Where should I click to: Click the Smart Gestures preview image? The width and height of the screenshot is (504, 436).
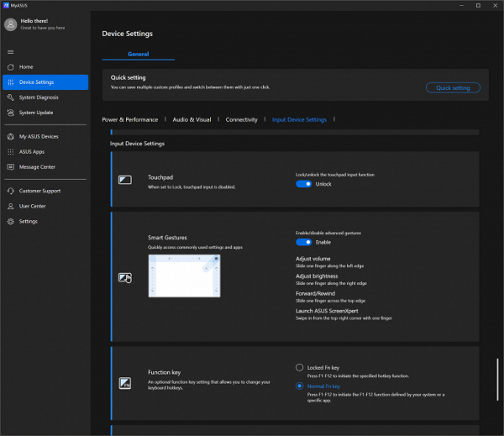click(x=184, y=274)
